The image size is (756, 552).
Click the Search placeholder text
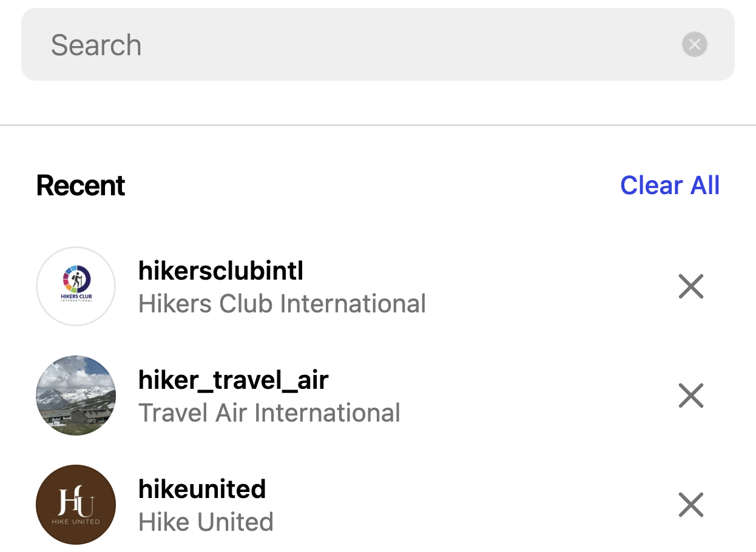click(96, 45)
